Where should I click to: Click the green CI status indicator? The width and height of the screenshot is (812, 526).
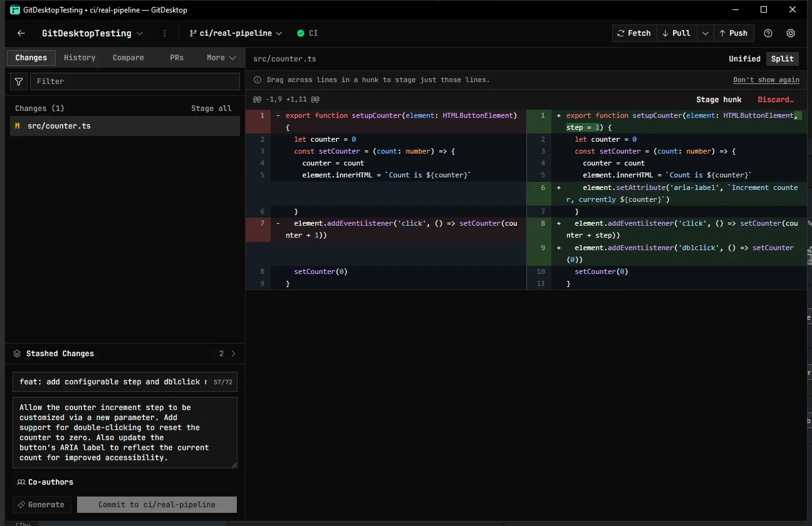coord(308,33)
